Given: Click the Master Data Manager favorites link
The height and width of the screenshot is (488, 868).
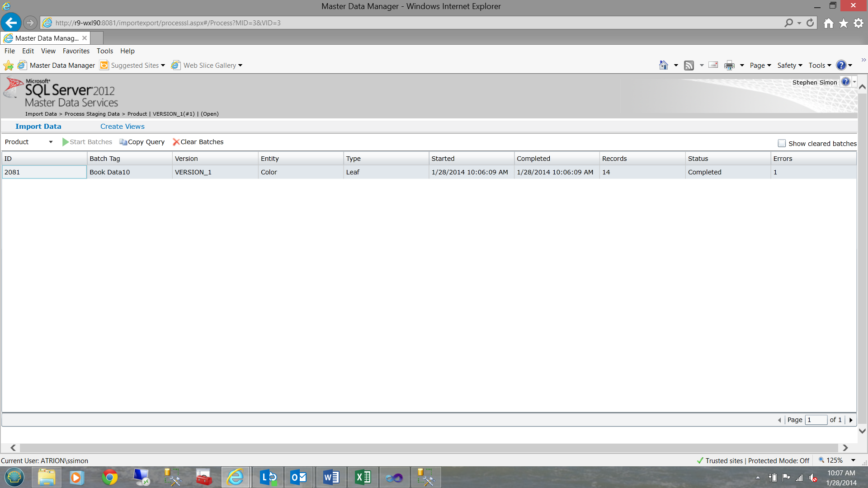Looking at the screenshot, I should (x=62, y=66).
